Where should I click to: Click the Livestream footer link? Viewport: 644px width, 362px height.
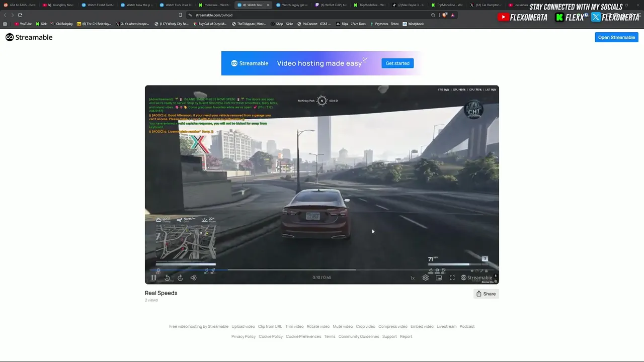(x=447, y=326)
